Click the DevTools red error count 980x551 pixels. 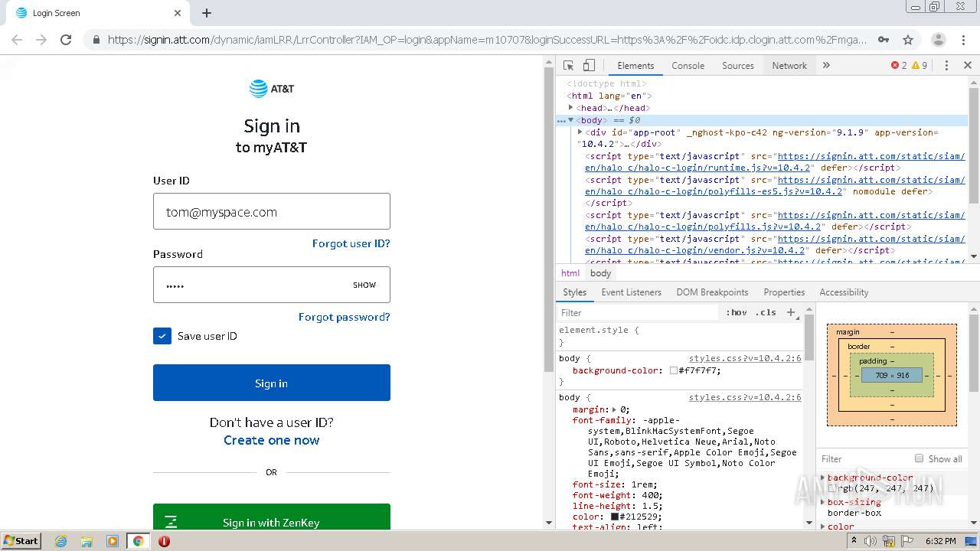coord(899,66)
